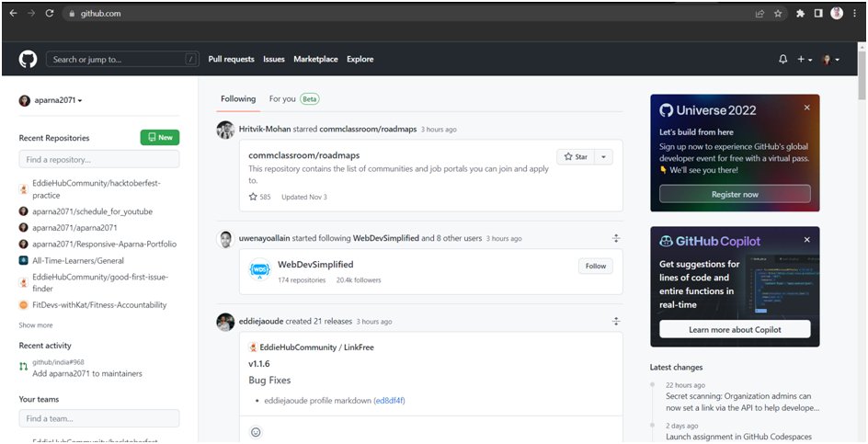868x444 pixels.
Task: Close the Universe 2022 banner
Action: 807,108
